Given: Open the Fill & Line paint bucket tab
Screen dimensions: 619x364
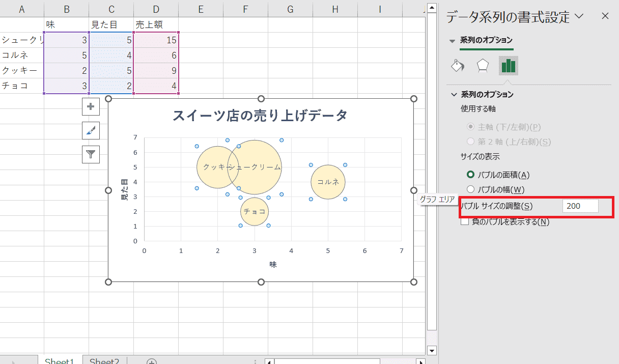Looking at the screenshot, I should [458, 66].
